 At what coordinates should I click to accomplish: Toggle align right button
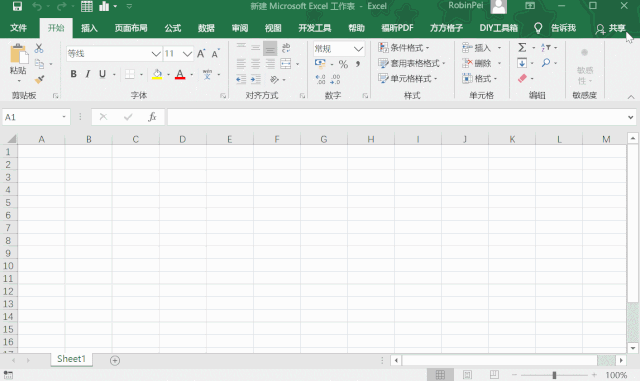270,64
